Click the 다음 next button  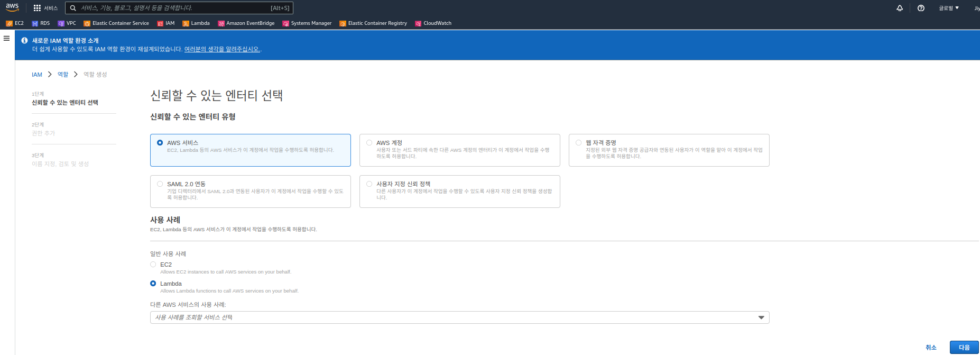tap(964, 348)
